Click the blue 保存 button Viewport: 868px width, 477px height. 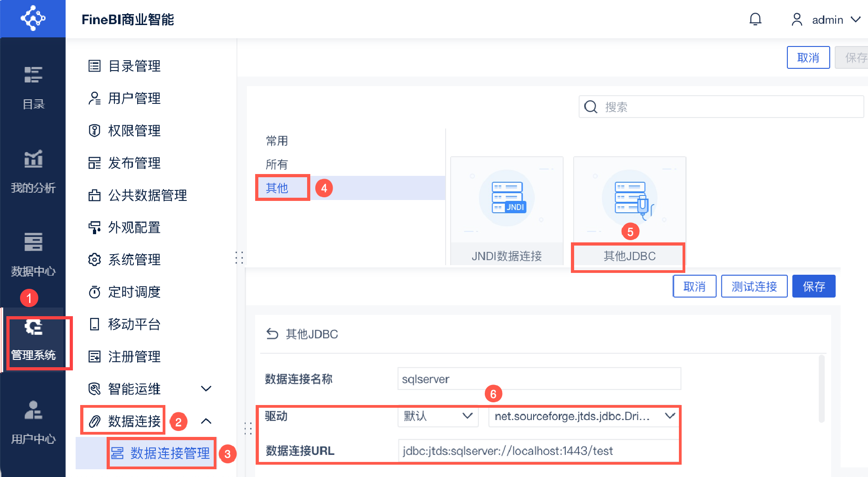(814, 286)
